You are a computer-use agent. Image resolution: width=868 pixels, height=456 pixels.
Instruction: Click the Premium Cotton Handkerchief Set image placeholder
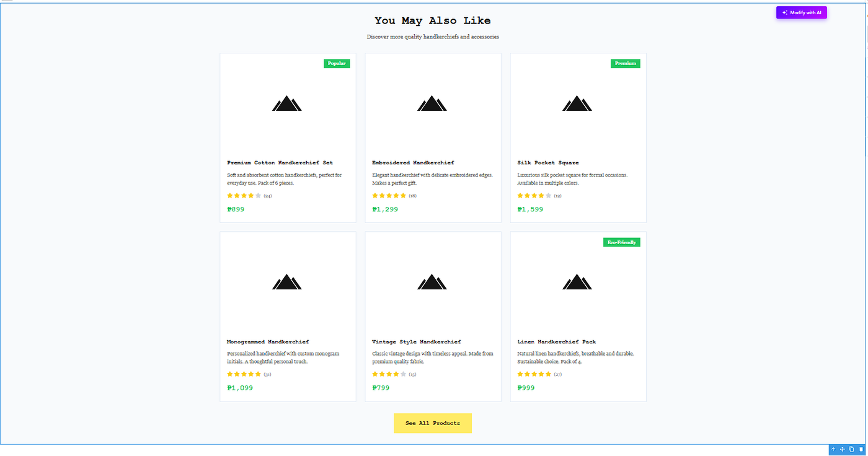click(287, 103)
